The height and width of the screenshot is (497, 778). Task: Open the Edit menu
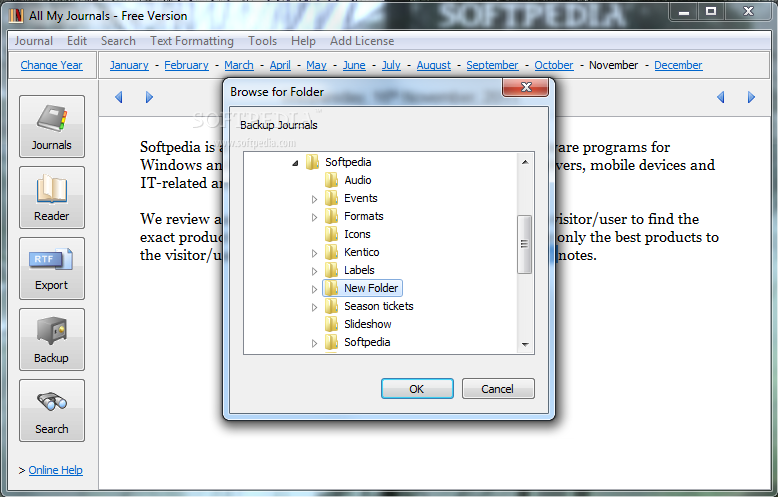coord(77,41)
